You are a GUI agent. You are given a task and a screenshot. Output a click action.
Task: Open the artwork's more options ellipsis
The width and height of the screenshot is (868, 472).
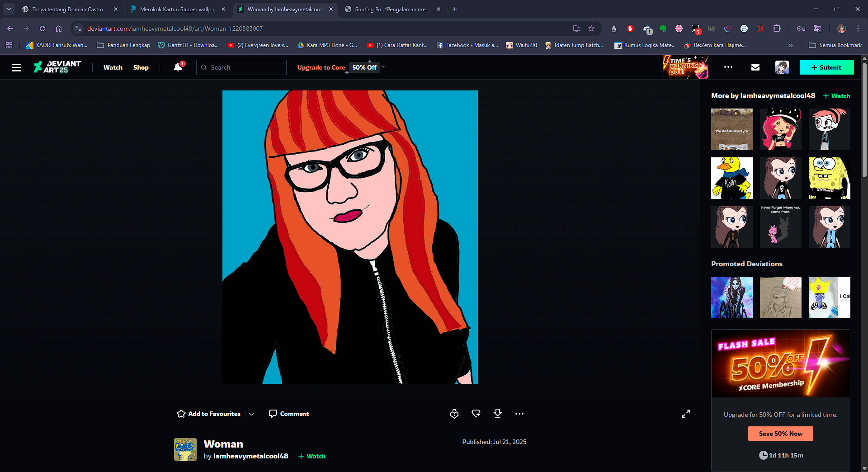click(519, 414)
